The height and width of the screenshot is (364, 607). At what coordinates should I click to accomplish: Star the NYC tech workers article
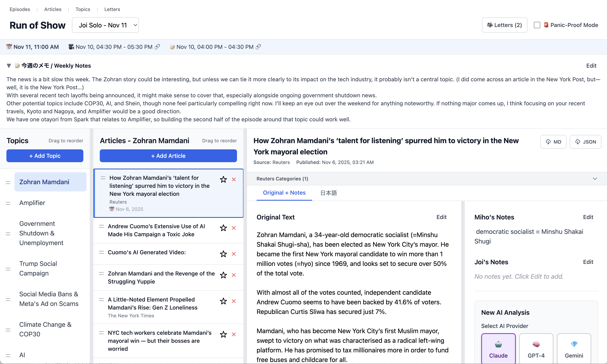click(x=223, y=334)
